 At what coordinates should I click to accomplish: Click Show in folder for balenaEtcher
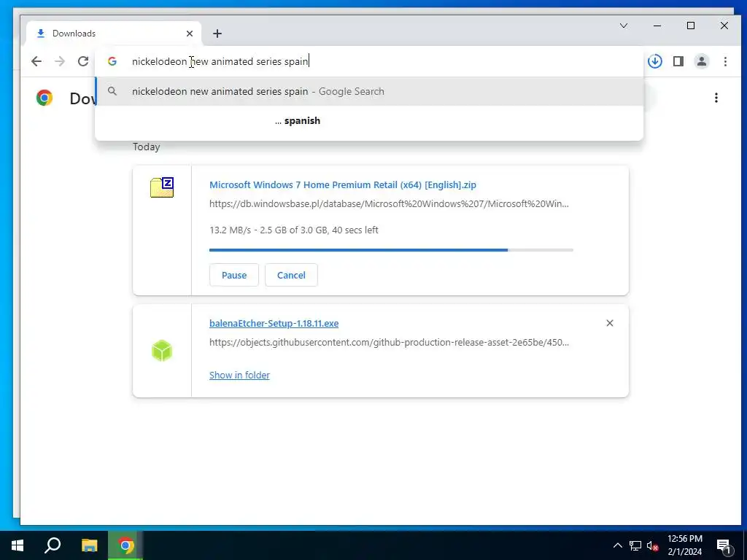pos(239,376)
